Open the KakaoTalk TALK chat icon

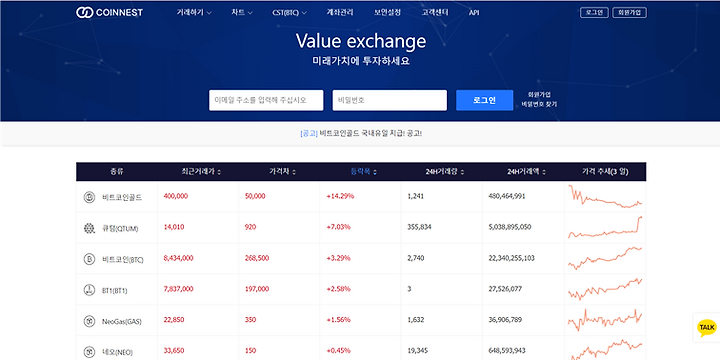point(706,327)
